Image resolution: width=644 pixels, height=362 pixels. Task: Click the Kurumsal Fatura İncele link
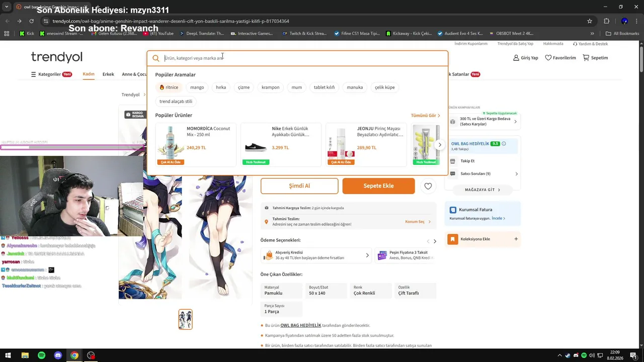coord(498,219)
